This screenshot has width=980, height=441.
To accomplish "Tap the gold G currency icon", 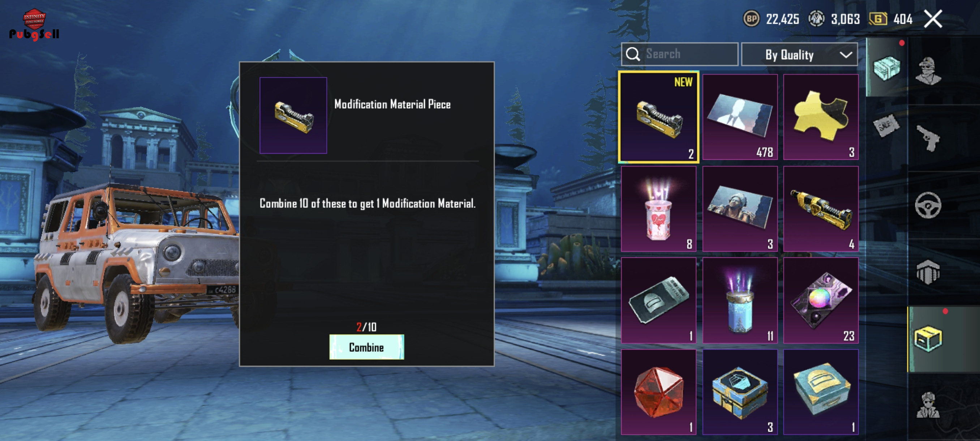I will point(878,19).
